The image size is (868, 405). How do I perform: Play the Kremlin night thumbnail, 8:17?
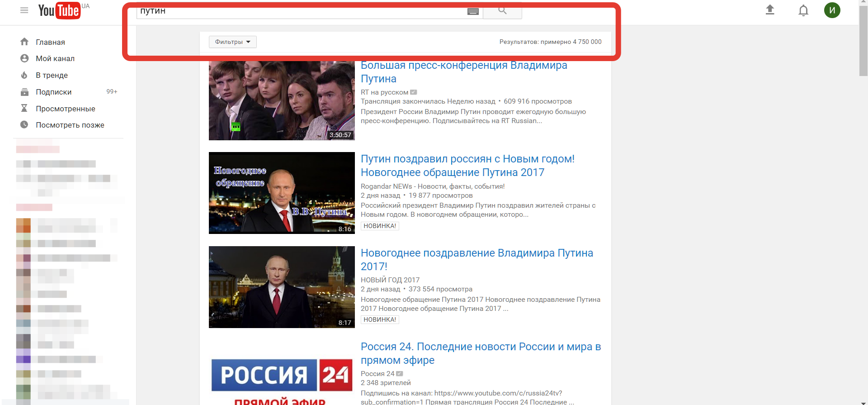[282, 287]
